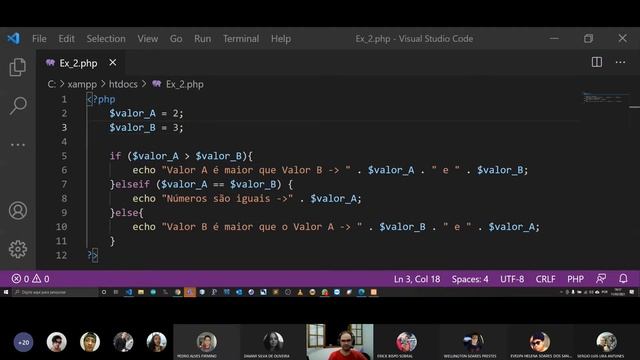This screenshot has width=640, height=360.
Task: Click Ln 3, Col 18 in status bar
Action: (417, 279)
